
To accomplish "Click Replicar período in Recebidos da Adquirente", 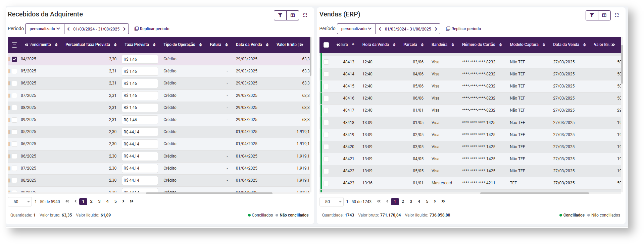I will point(152,29).
